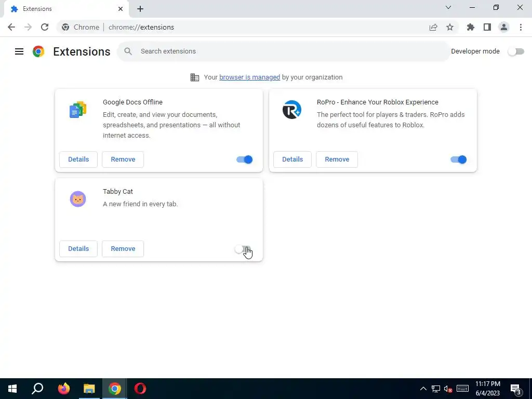Bookmark this tab with the star icon
The height and width of the screenshot is (399, 532).
coord(450,27)
